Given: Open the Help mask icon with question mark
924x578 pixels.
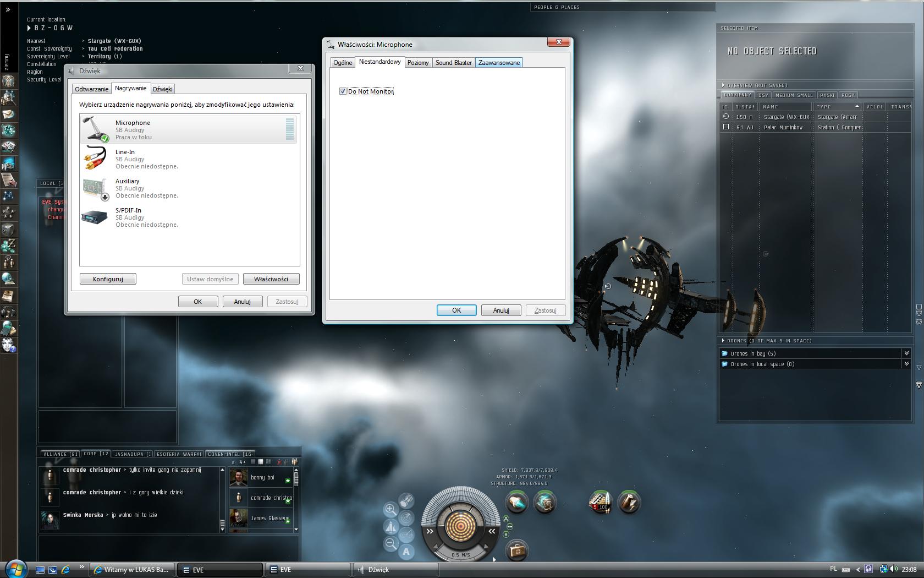Looking at the screenshot, I should click(x=8, y=345).
